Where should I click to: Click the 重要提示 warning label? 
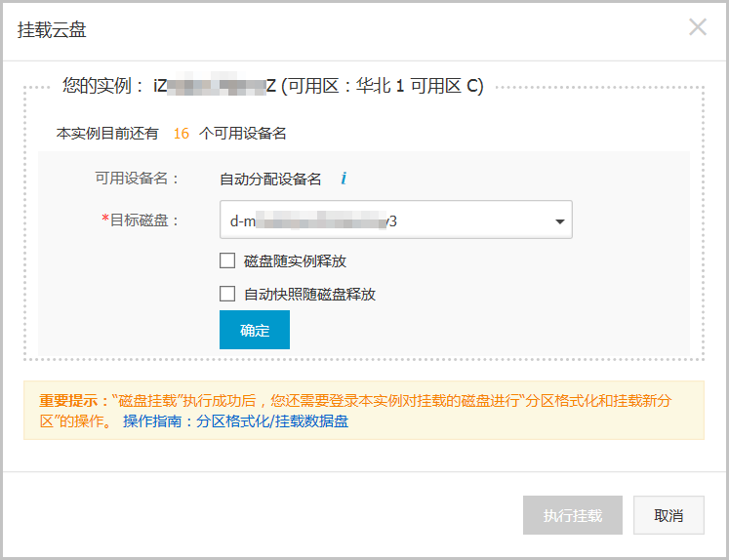(72, 401)
